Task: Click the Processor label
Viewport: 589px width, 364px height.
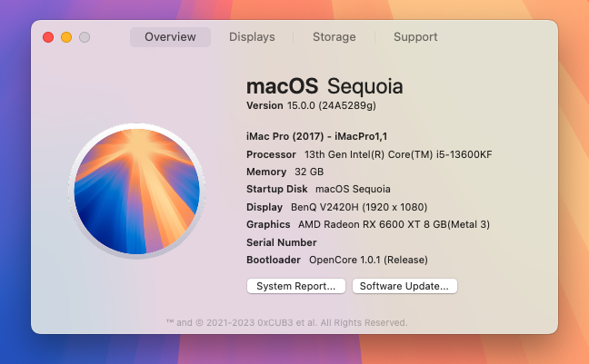Action: (x=271, y=154)
